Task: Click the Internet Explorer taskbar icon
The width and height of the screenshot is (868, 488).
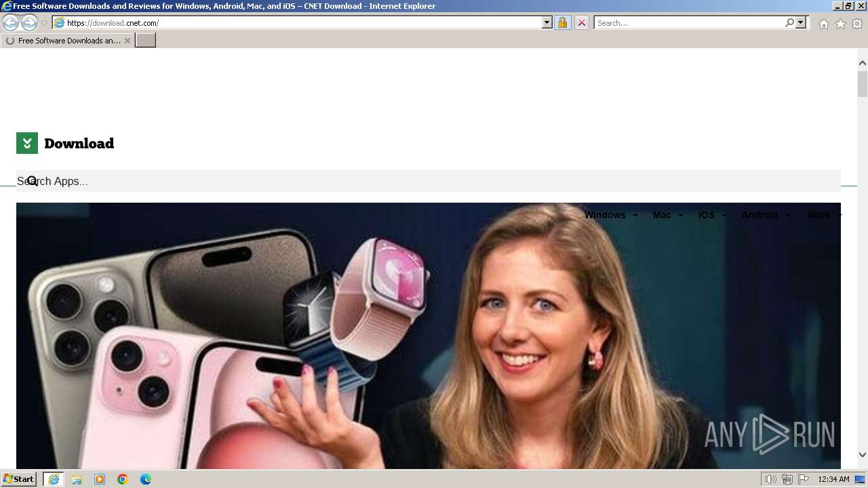Action: (x=54, y=479)
